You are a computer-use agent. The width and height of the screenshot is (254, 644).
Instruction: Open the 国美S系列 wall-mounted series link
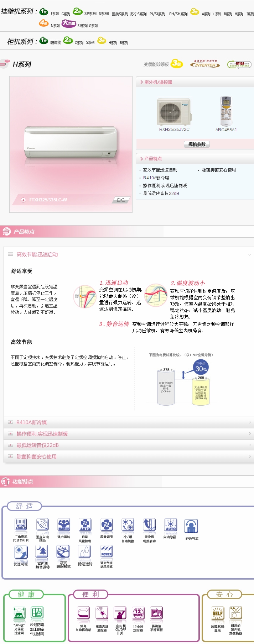pos(120,14)
